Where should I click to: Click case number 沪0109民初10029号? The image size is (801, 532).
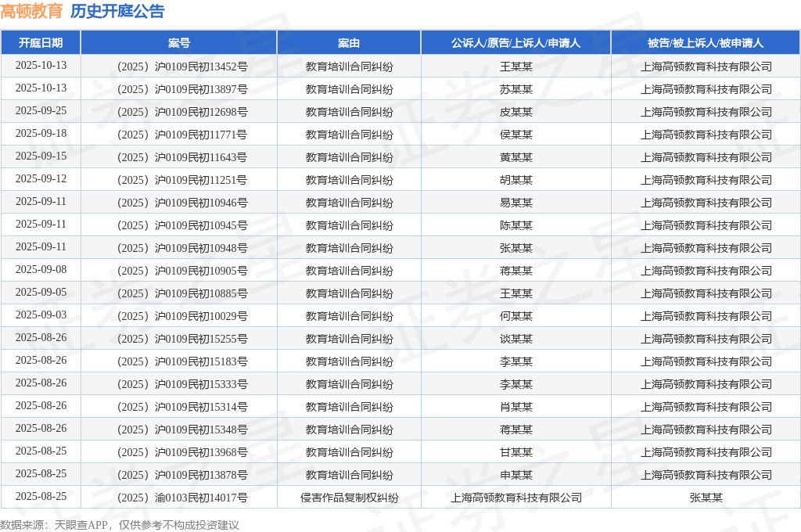pos(201,316)
